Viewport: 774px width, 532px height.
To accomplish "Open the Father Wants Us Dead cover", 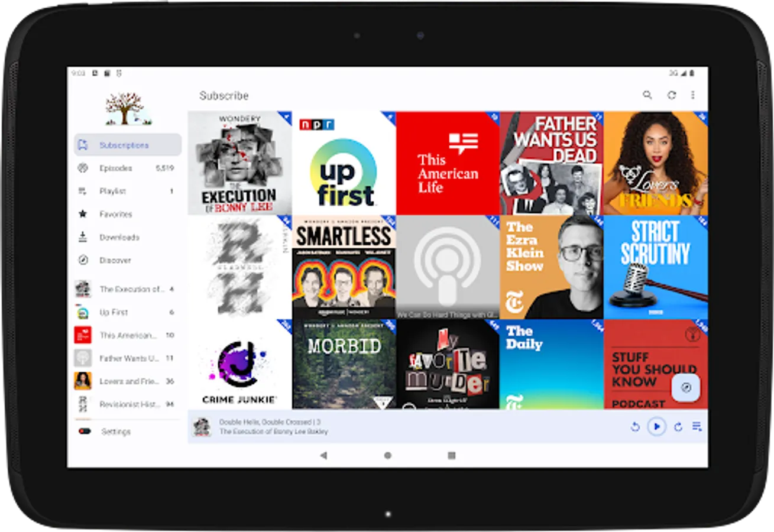I will click(x=552, y=163).
